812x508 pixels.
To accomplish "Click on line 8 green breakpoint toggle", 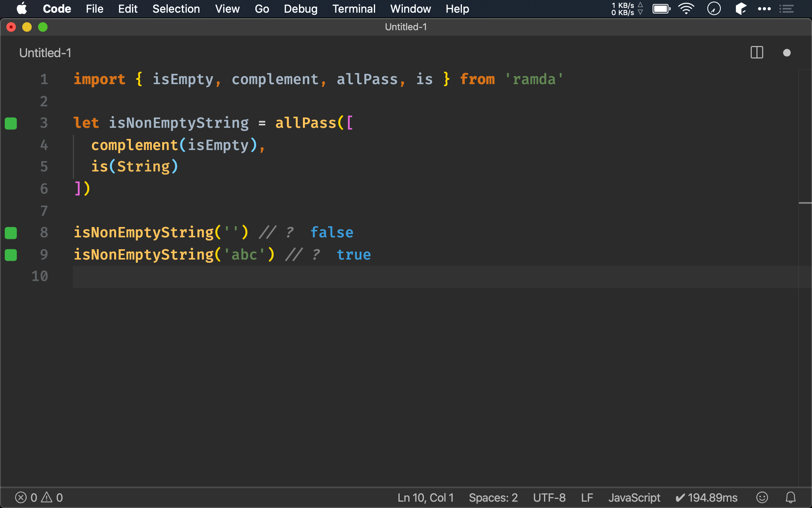I will click(x=11, y=232).
